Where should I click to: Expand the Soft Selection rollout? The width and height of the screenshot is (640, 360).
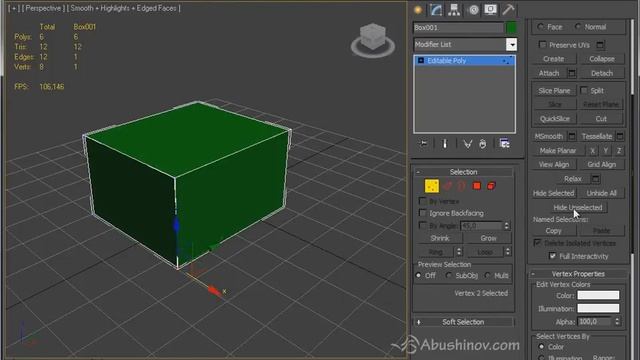click(x=463, y=322)
